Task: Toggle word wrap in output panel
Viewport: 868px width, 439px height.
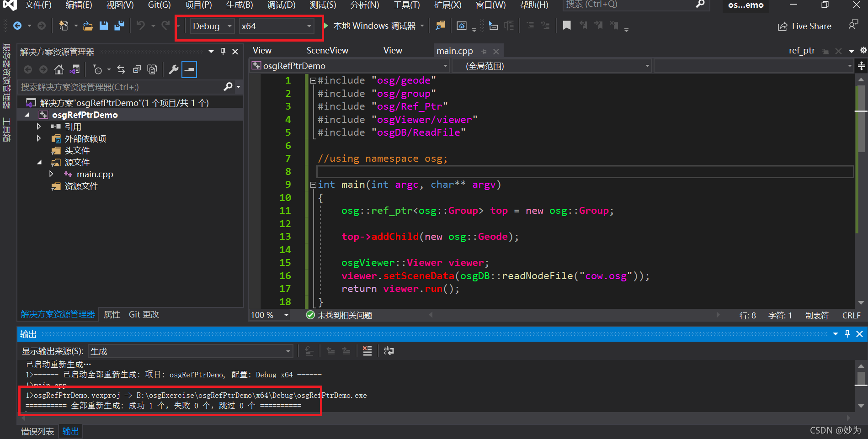Action: [x=389, y=351]
